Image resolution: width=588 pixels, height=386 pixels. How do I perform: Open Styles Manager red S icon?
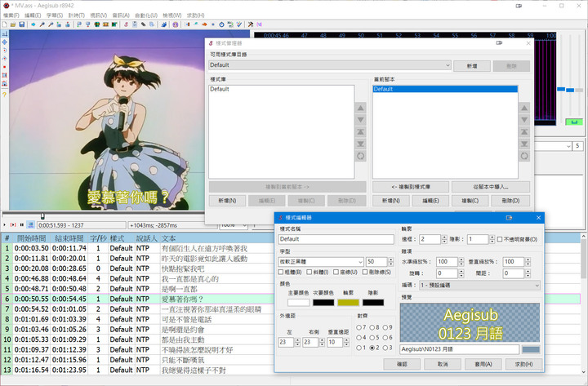(x=126, y=24)
